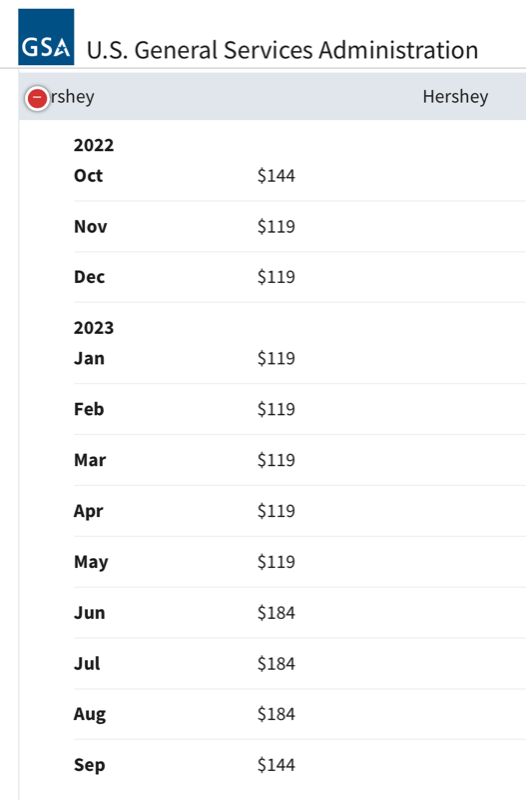Select the Nov month label
The height and width of the screenshot is (800, 526).
(x=90, y=226)
